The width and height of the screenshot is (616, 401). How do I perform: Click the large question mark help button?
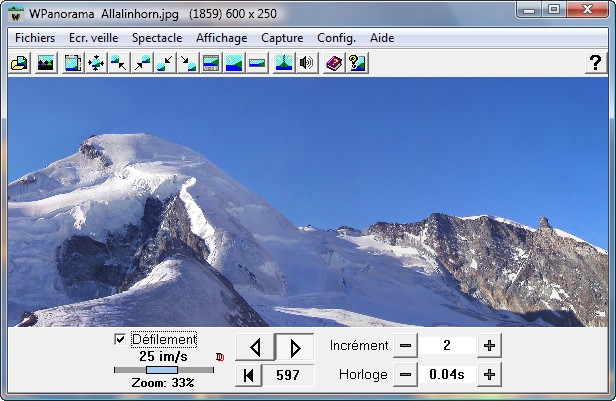point(596,63)
